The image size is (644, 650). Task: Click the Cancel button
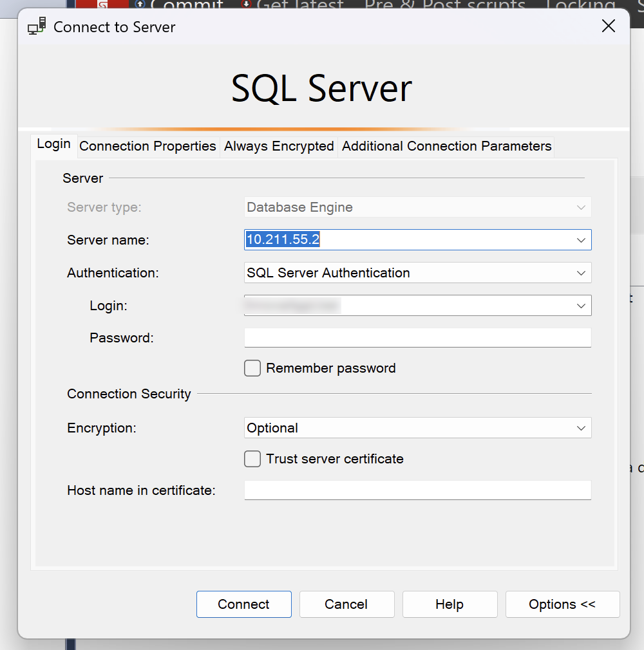[x=346, y=604]
